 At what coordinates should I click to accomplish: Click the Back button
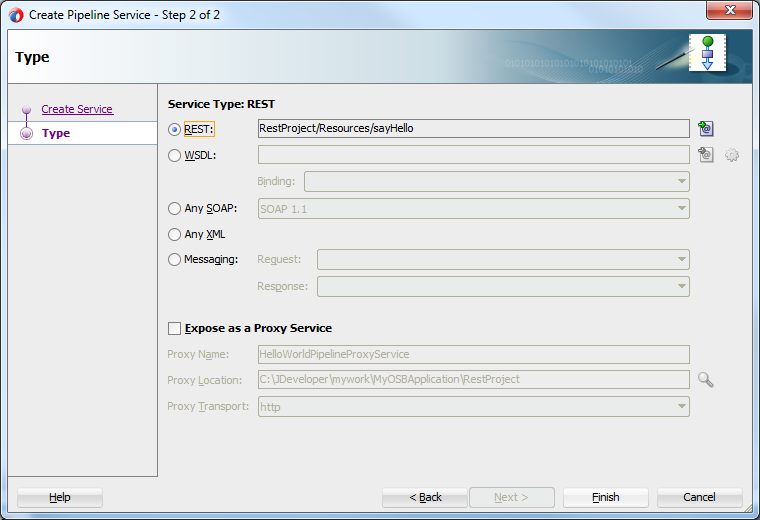coord(425,497)
